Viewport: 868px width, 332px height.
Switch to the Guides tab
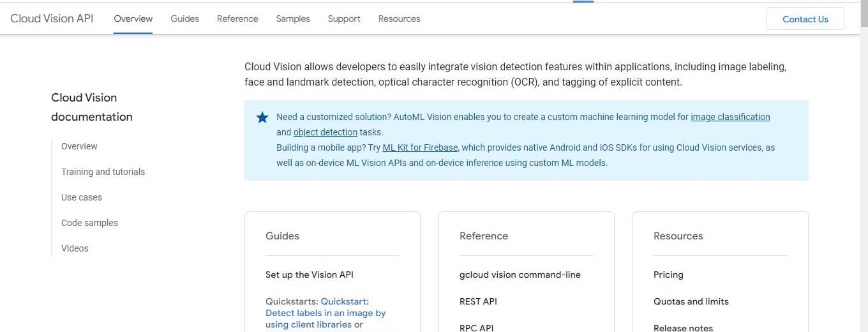pos(184,19)
